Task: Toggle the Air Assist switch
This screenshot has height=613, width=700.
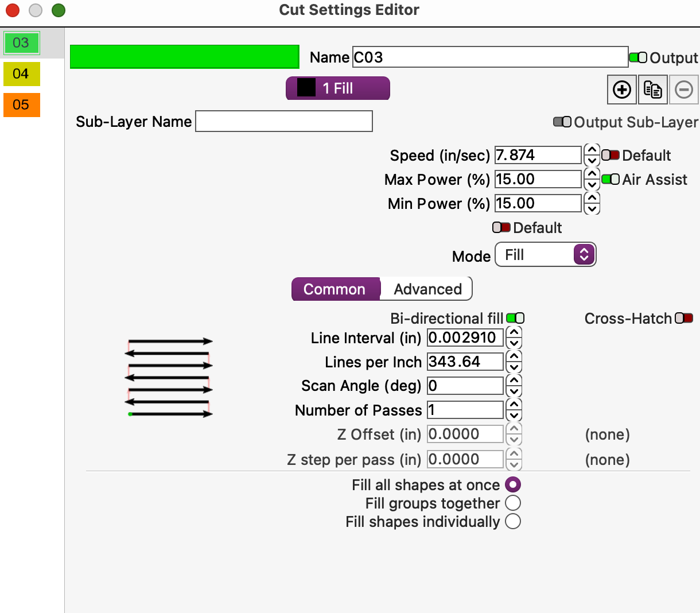Action: tap(610, 179)
